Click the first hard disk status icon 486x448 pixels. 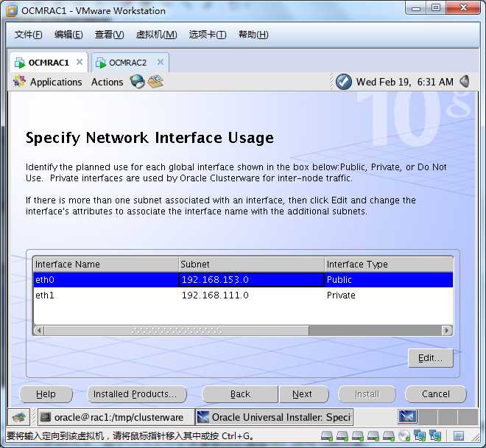[x=327, y=436]
